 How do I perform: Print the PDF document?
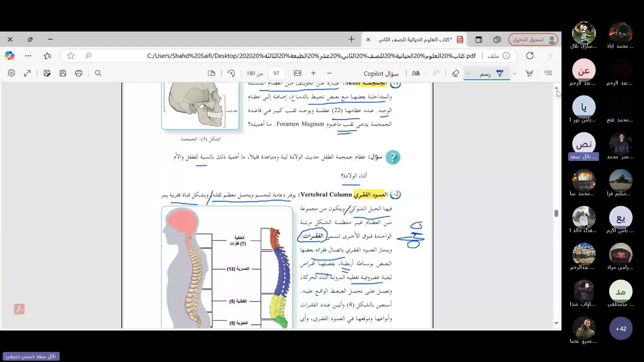click(78, 73)
